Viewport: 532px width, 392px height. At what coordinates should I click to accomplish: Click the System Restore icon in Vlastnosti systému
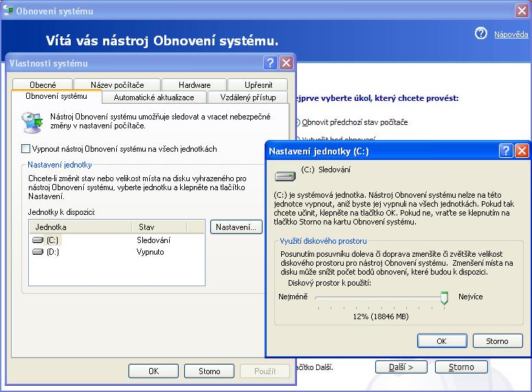(32, 122)
